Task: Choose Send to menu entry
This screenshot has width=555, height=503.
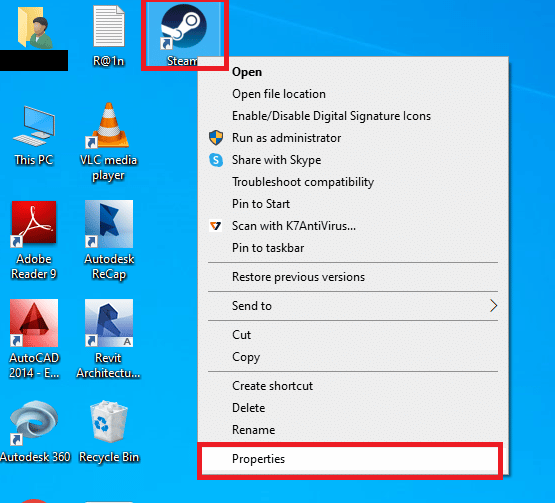Action: click(353, 305)
